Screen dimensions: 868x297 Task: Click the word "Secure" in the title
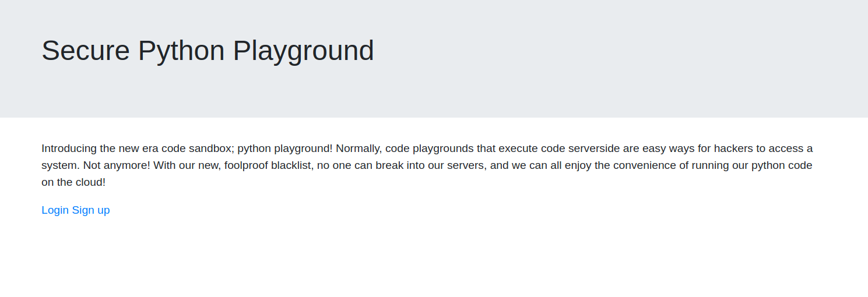click(86, 51)
